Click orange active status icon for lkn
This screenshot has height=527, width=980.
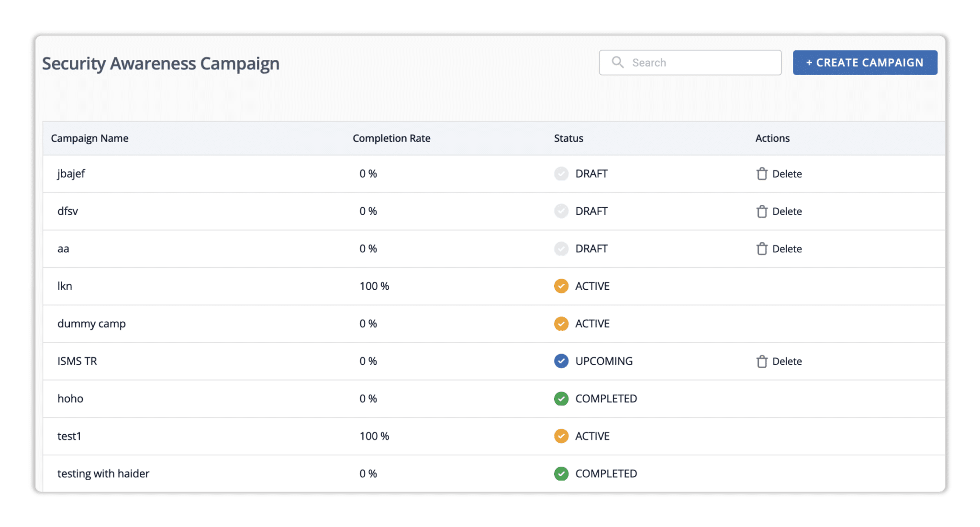point(561,286)
